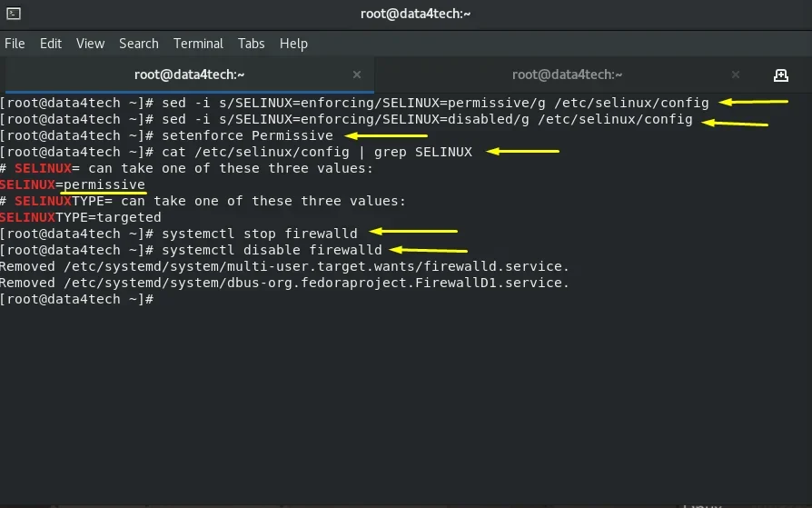Click the empty last shell prompt
Screen dimensions: 812x508
[x=77, y=299]
